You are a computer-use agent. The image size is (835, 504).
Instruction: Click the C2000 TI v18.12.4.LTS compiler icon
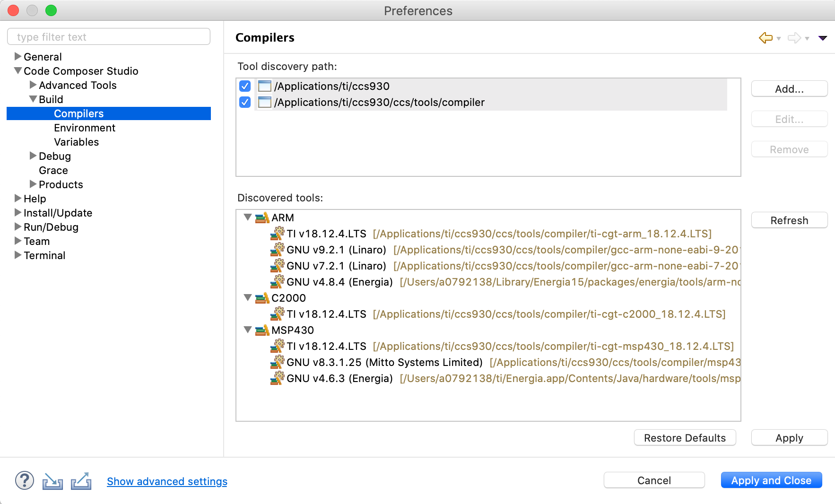pos(278,313)
